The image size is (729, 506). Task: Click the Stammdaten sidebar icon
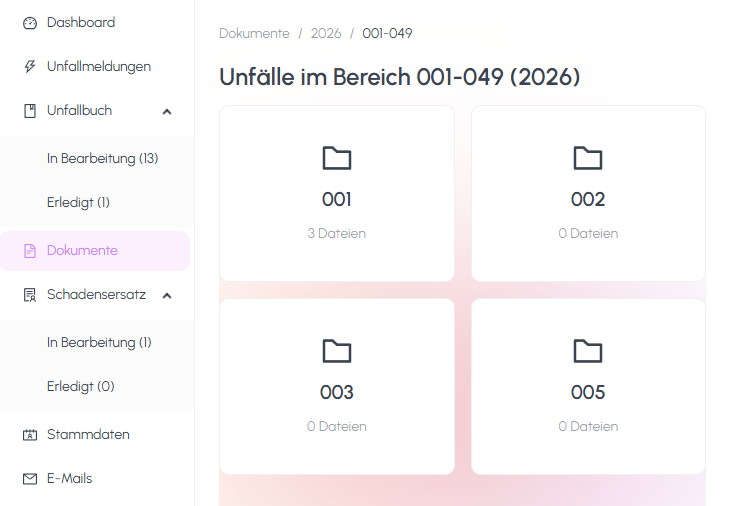(29, 435)
